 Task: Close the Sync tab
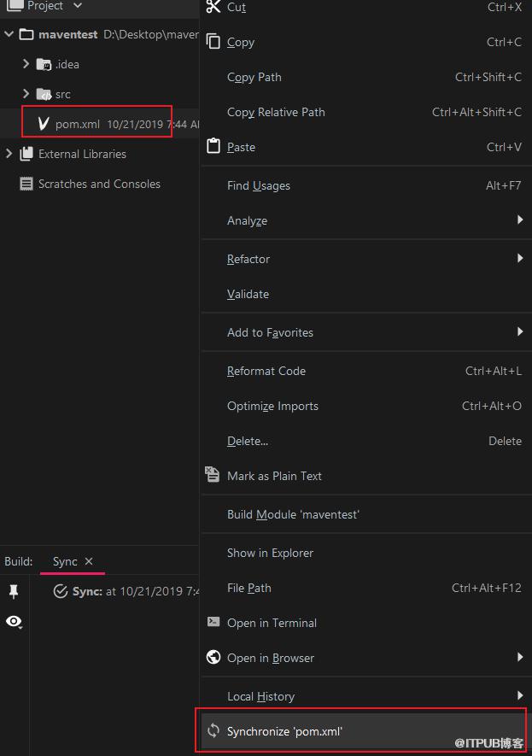click(89, 561)
